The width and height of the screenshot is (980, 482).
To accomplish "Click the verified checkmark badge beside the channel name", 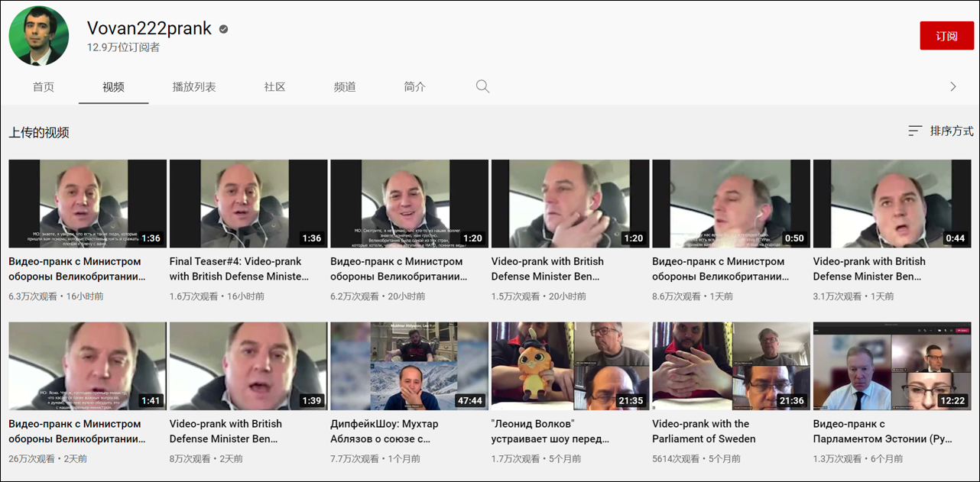I will (223, 29).
